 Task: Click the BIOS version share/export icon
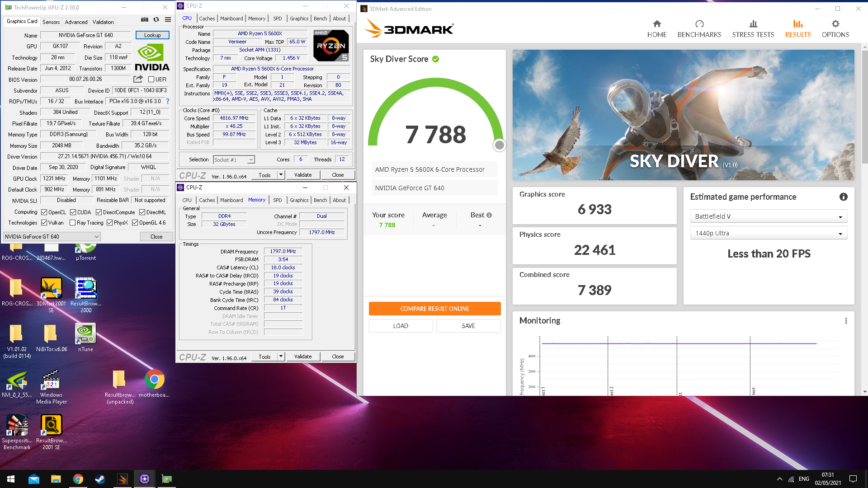(x=138, y=79)
